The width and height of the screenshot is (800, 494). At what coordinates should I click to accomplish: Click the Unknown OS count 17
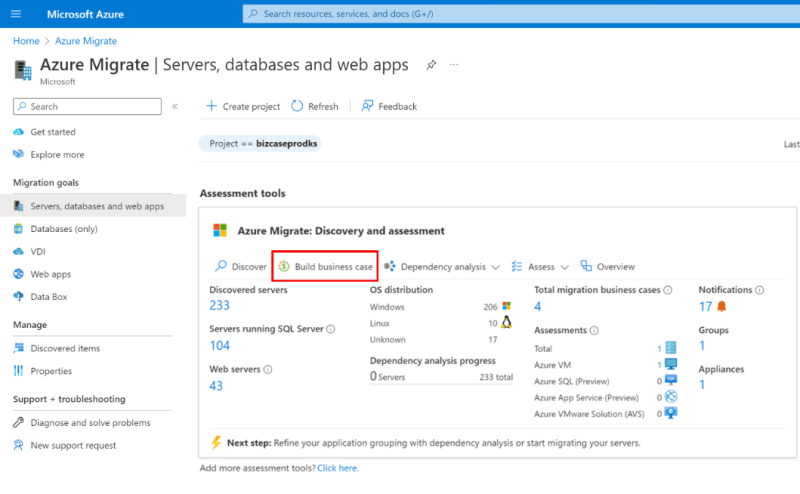(x=492, y=340)
